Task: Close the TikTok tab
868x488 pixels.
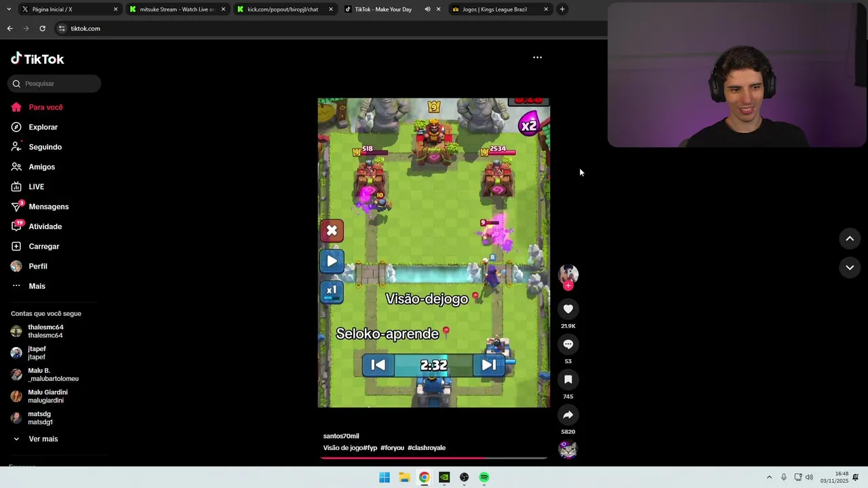Action: point(438,9)
